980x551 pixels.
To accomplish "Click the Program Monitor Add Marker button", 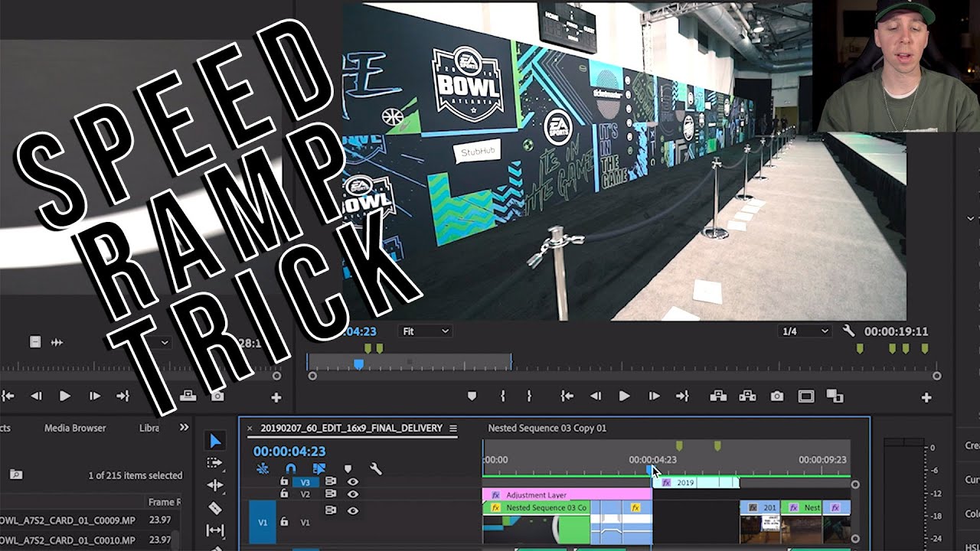I will (x=472, y=396).
